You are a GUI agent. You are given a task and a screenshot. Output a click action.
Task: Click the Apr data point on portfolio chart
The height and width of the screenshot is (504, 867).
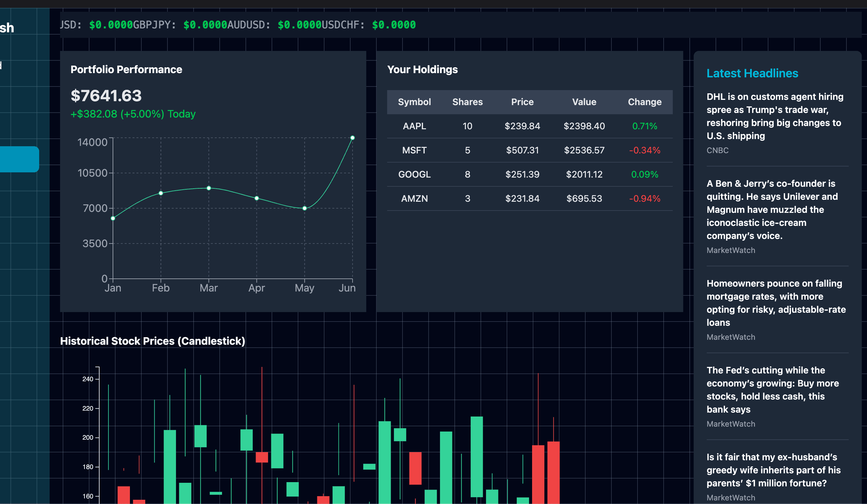click(x=257, y=198)
